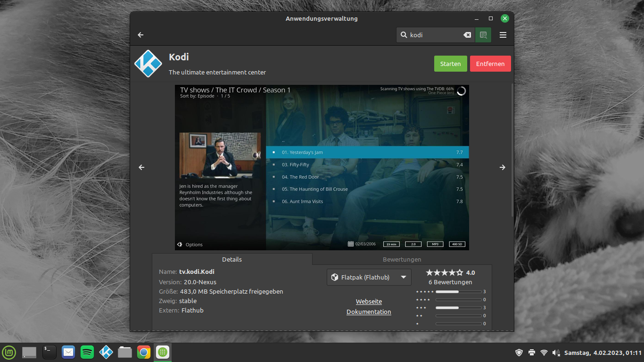Click the three-star rating bar
This screenshot has height=362, width=644.
point(459,308)
